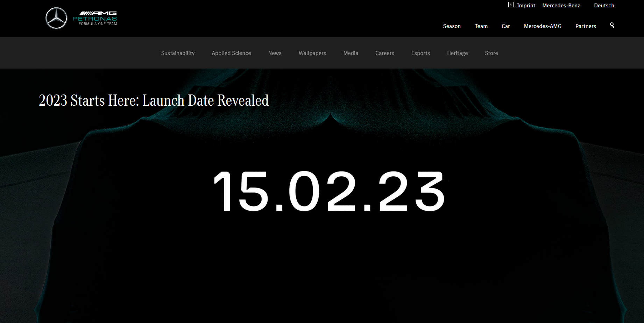
Task: Click the Mercedes-Benz star logo
Action: coord(56,18)
